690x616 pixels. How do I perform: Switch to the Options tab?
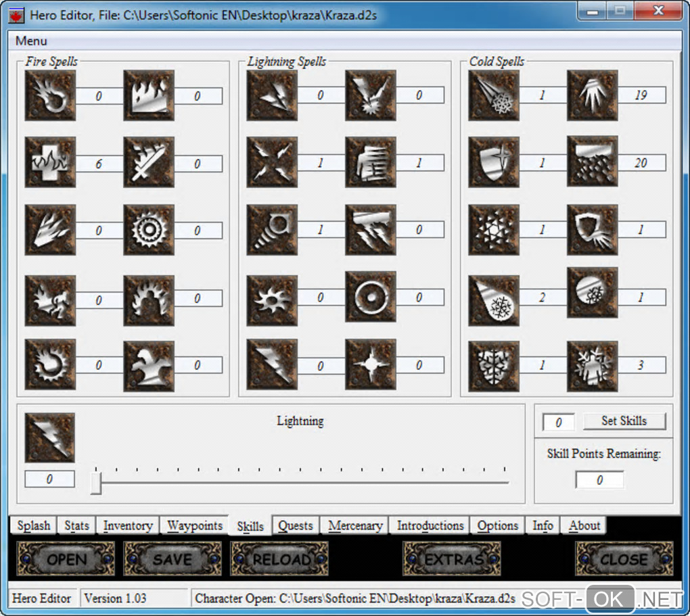pos(498,525)
